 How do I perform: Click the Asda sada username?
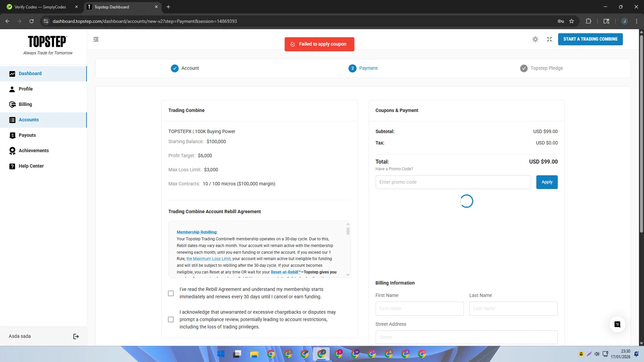(20, 336)
